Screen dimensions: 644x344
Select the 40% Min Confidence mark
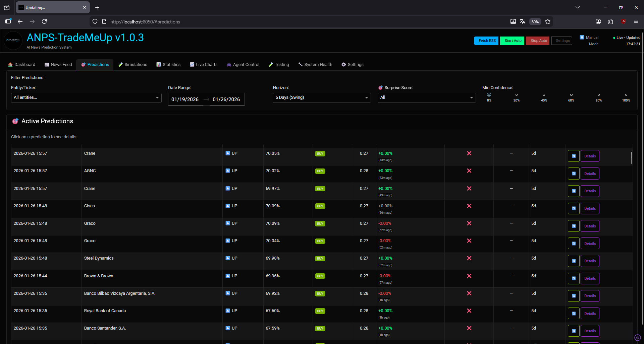click(x=544, y=95)
